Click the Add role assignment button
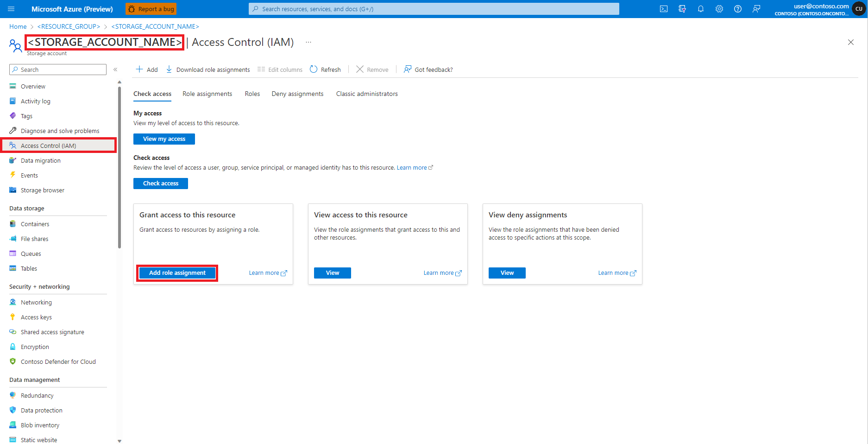 click(177, 273)
